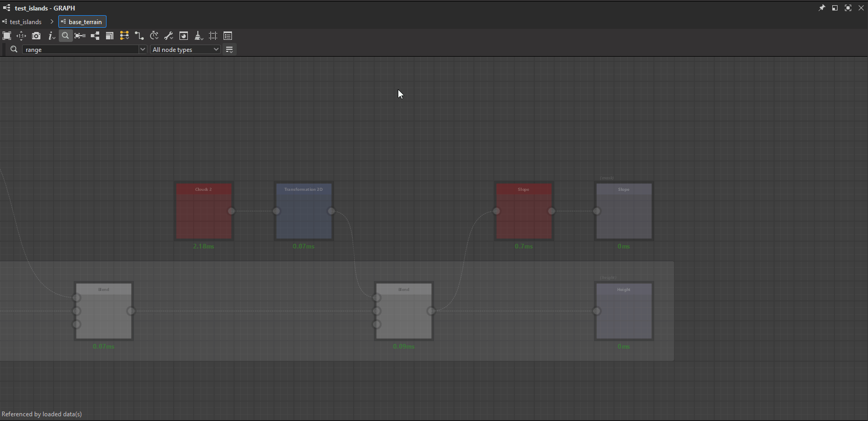Image resolution: width=868 pixels, height=421 pixels.
Task: Click the parameter list icon in toolbar
Action: [228, 36]
